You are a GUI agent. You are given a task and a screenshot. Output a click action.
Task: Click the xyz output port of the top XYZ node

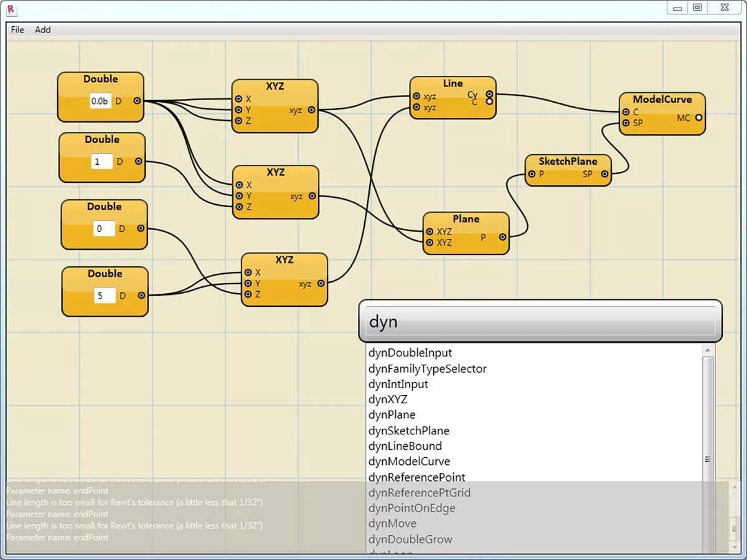point(311,110)
